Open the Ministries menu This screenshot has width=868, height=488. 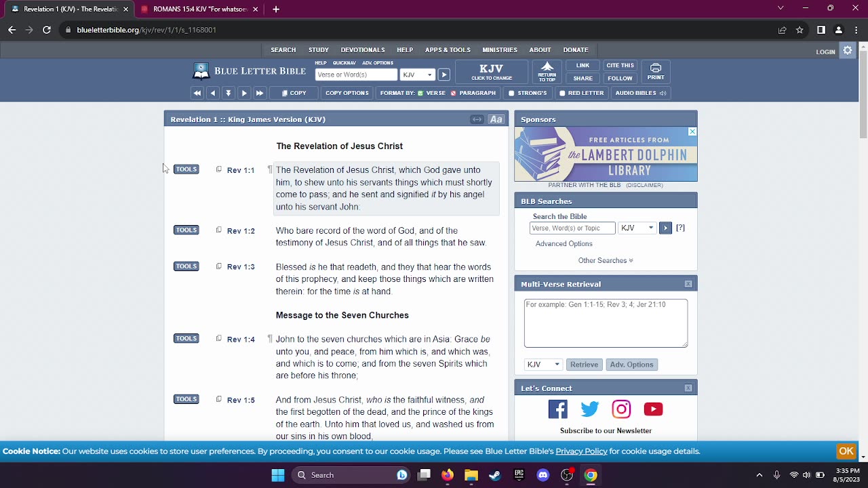[x=500, y=50]
